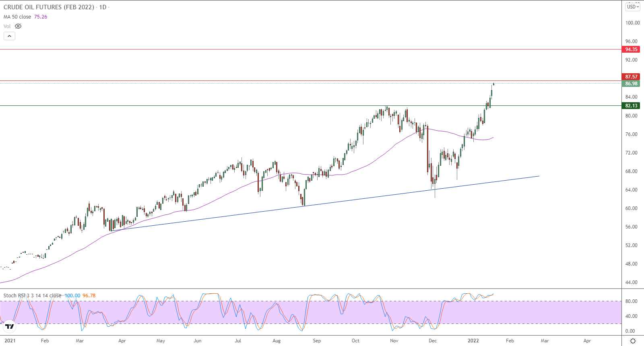Select the 82.13 green price label
Image resolution: width=644 pixels, height=346 pixels.
(631, 106)
